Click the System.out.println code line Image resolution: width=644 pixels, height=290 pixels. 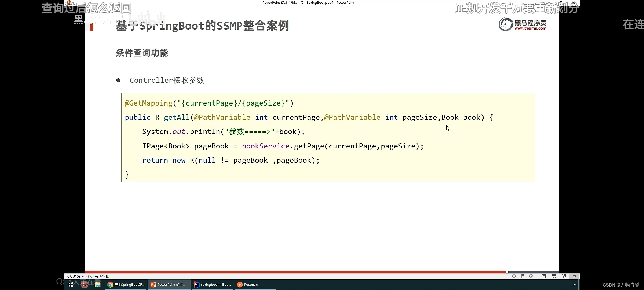point(224,132)
